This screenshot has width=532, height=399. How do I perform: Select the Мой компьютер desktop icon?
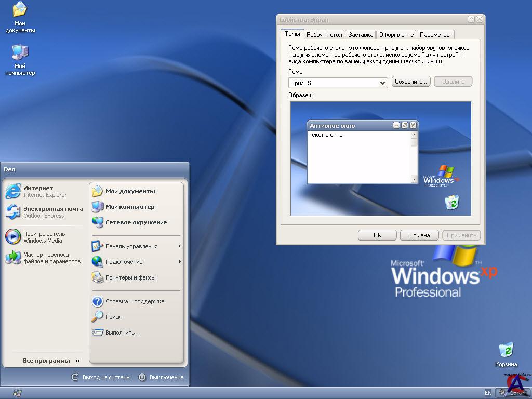pos(20,60)
